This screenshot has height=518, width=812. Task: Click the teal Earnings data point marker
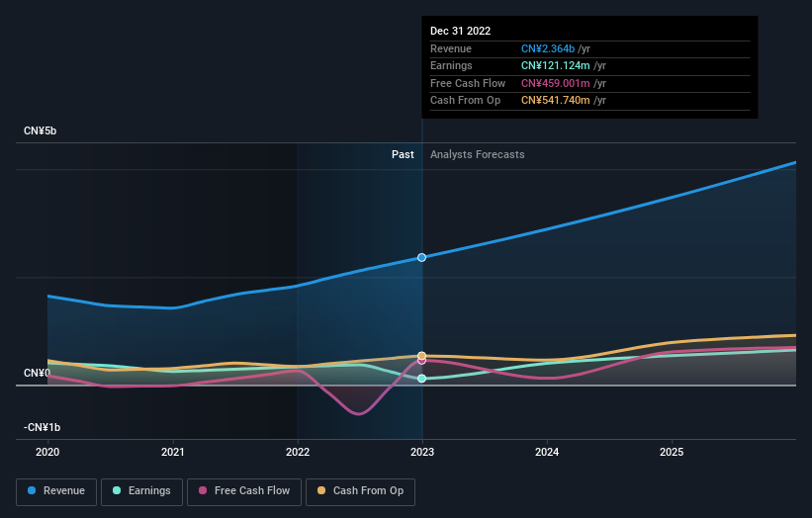(422, 379)
